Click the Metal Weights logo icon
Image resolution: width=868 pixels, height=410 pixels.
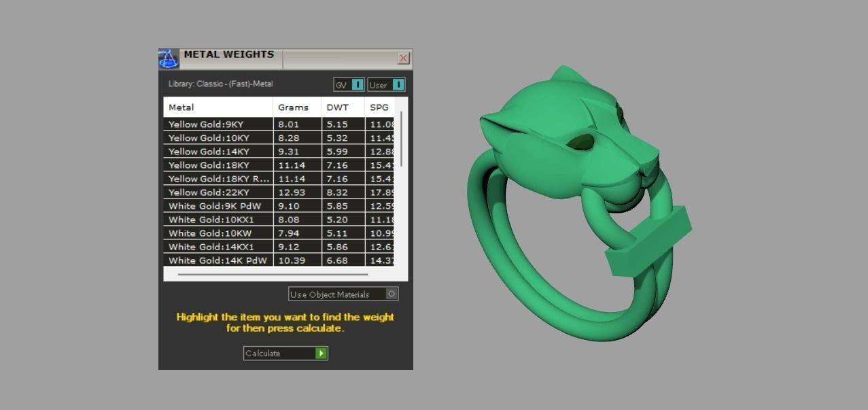[169, 58]
